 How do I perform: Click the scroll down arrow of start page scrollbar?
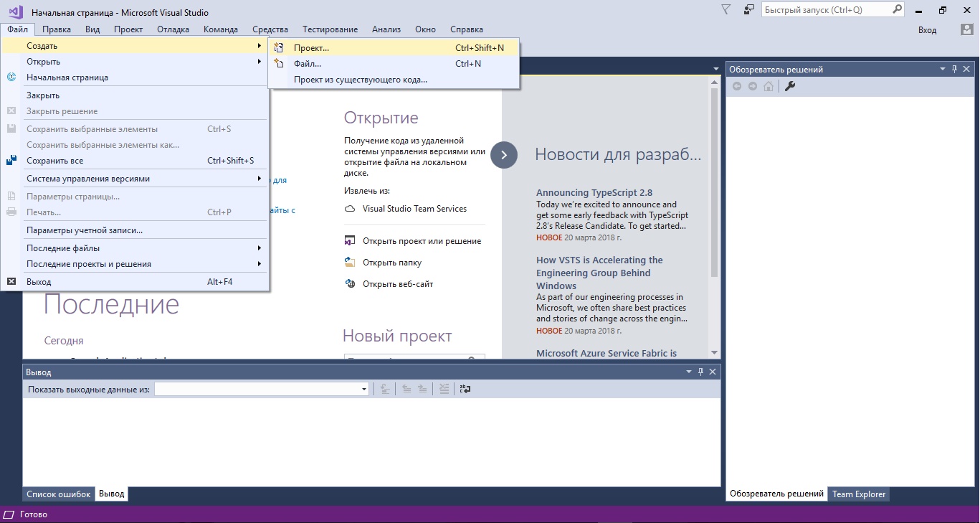click(x=714, y=352)
